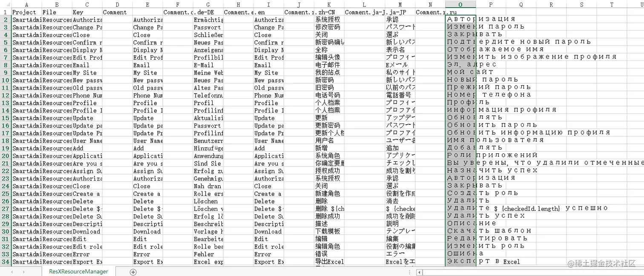Image resolution: width=644 pixels, height=276 pixels.
Task: Select the Russian cell 'Создать роль'
Action: pyautogui.click(x=460, y=193)
